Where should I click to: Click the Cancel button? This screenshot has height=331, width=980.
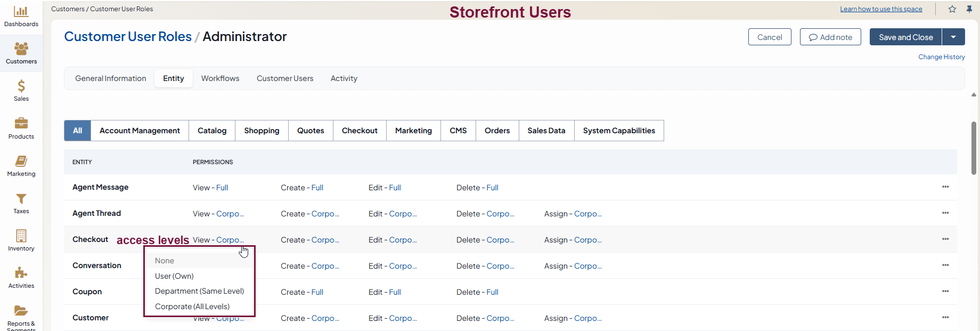(770, 37)
